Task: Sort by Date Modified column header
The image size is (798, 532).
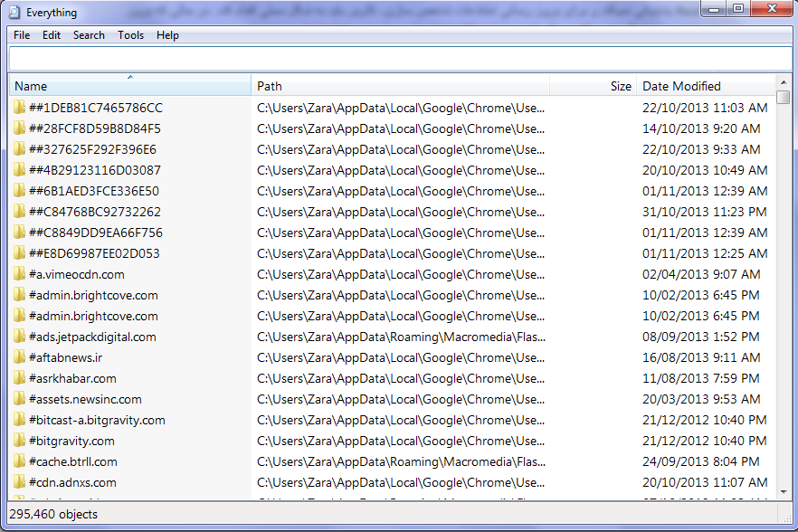Action: (x=707, y=86)
